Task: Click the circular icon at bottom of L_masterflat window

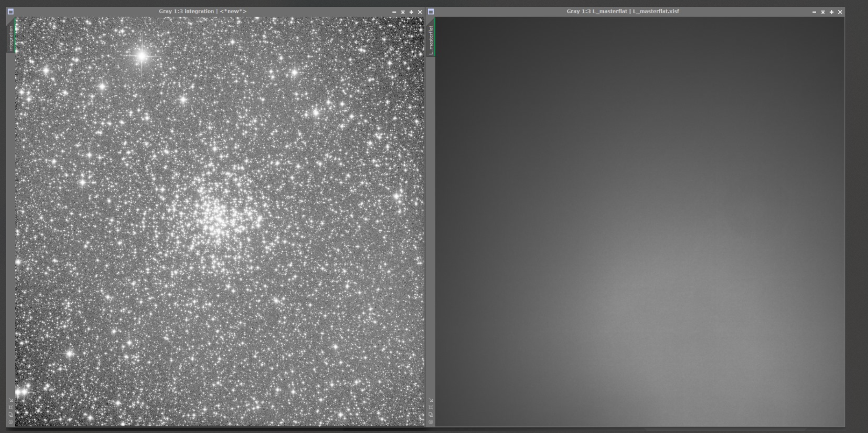Action: 431,422
